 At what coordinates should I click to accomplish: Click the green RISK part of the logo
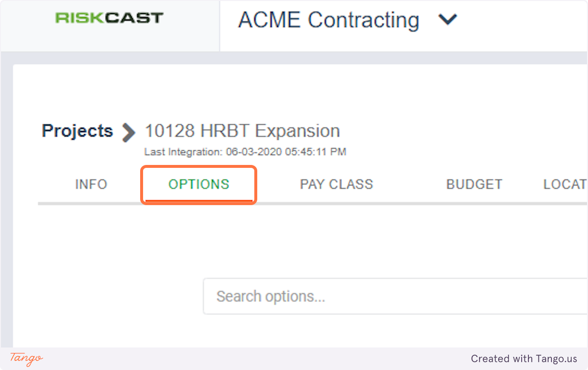(79, 19)
